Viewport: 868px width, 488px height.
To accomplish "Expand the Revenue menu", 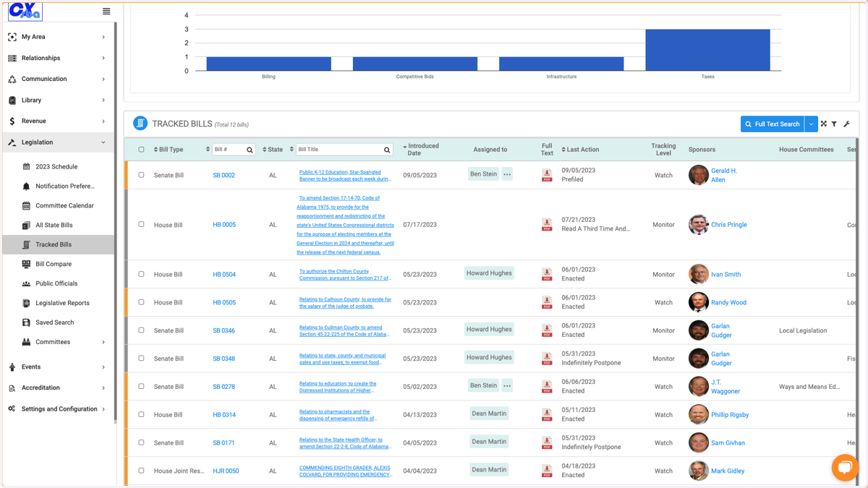I will pyautogui.click(x=57, y=121).
